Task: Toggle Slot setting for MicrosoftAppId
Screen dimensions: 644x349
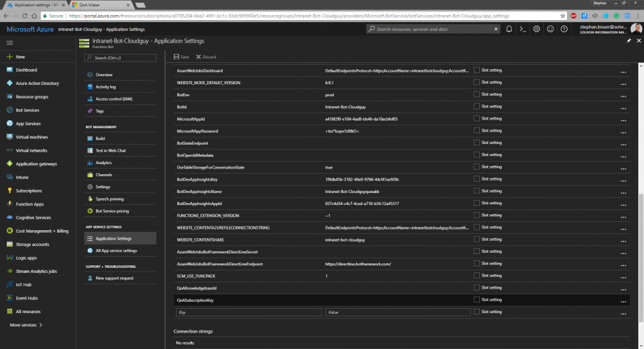Action: pos(477,119)
